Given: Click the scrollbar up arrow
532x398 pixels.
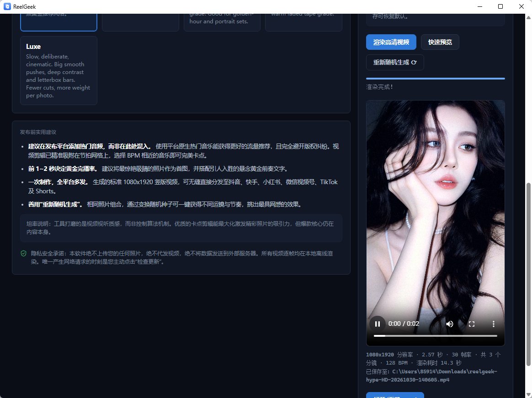Looking at the screenshot, I should coord(528,17).
